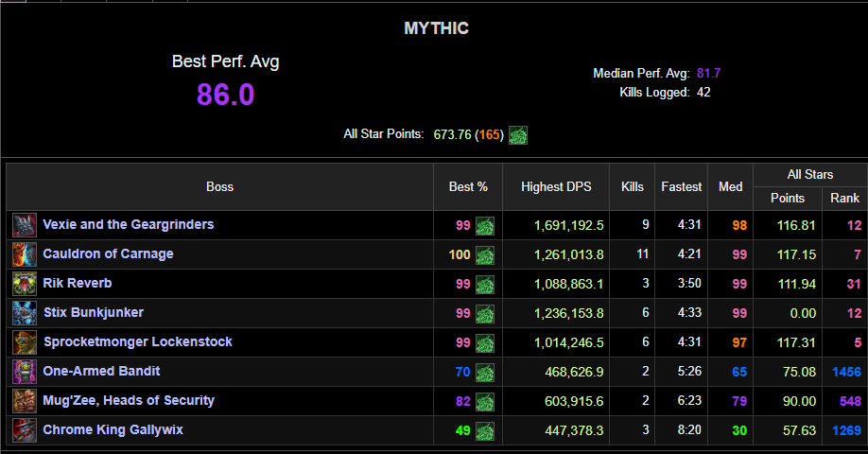This screenshot has width=868, height=454.
Task: Click the green spec icon in Sprocketmonger row
Action: [485, 343]
